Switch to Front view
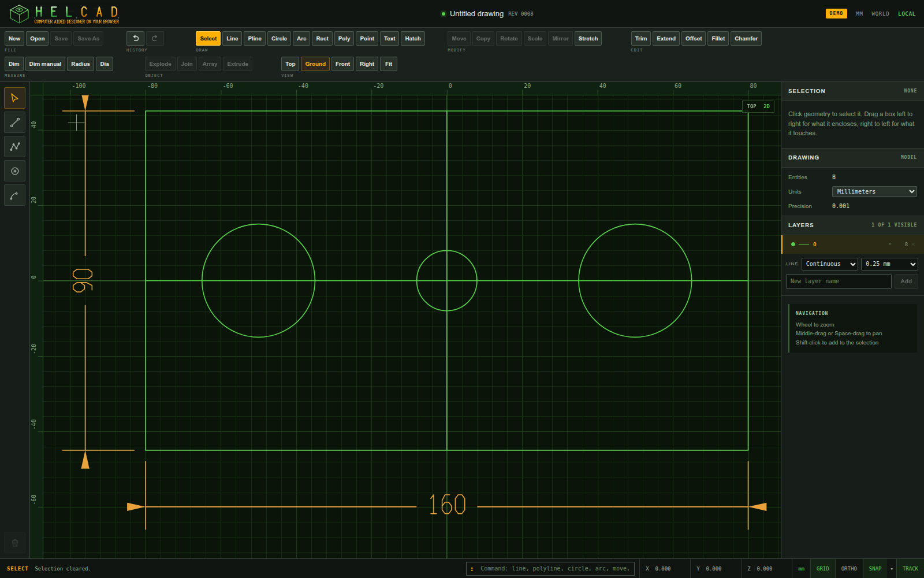The height and width of the screenshot is (578, 924). click(342, 64)
